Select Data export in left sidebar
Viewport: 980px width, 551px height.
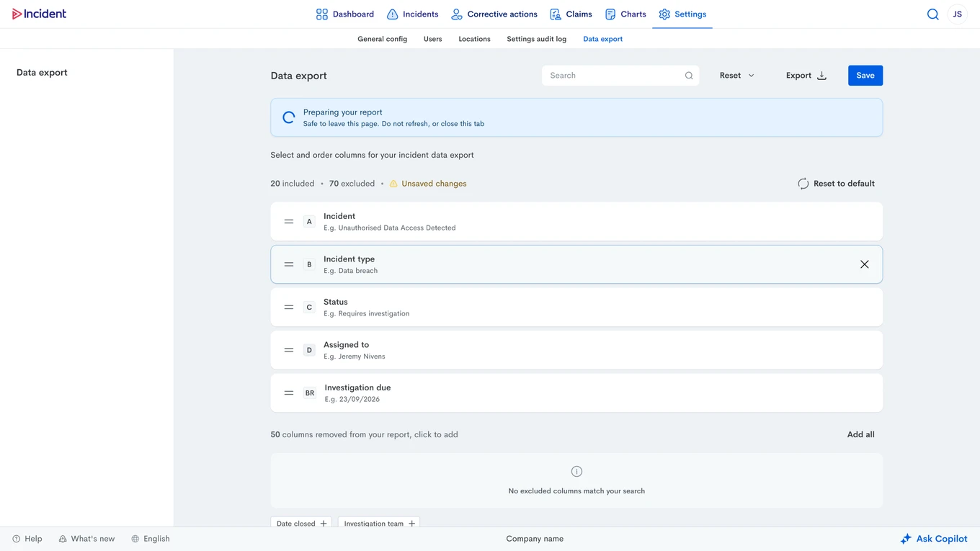[42, 73]
